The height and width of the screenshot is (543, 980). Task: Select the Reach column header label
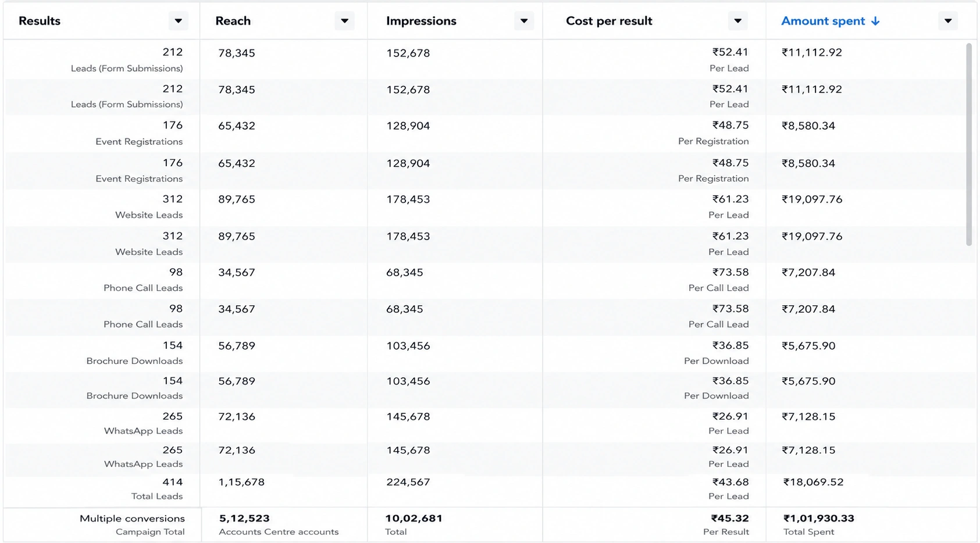(233, 21)
